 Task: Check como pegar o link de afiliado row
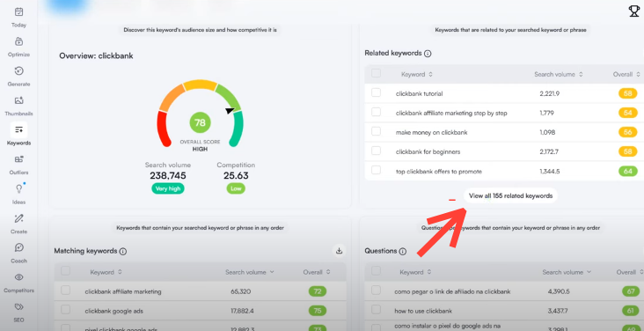pyautogui.click(x=376, y=291)
